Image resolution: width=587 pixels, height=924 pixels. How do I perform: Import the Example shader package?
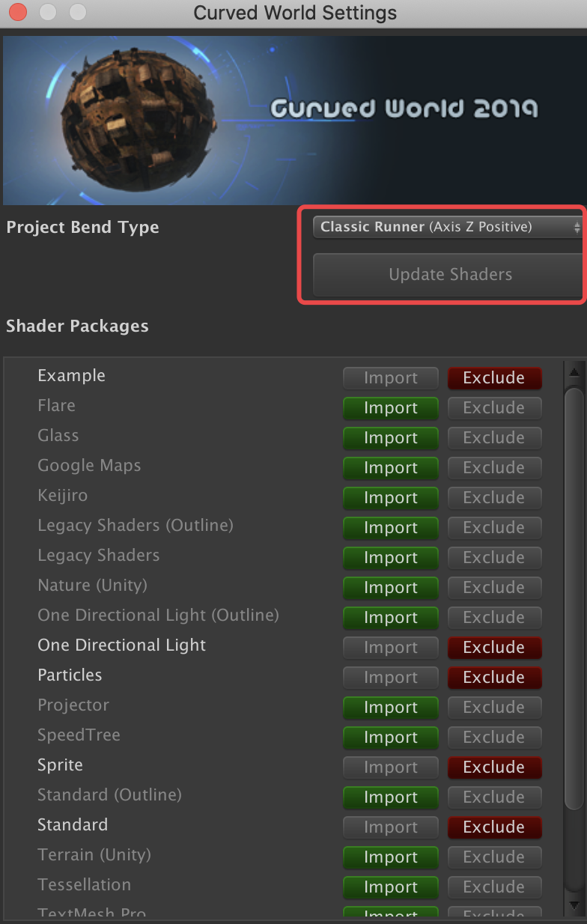click(x=390, y=377)
